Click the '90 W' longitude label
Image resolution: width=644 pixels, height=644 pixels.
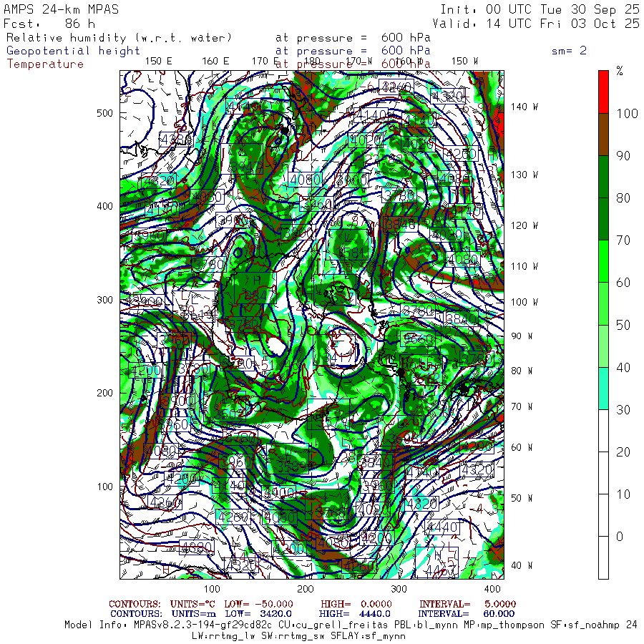click(522, 336)
